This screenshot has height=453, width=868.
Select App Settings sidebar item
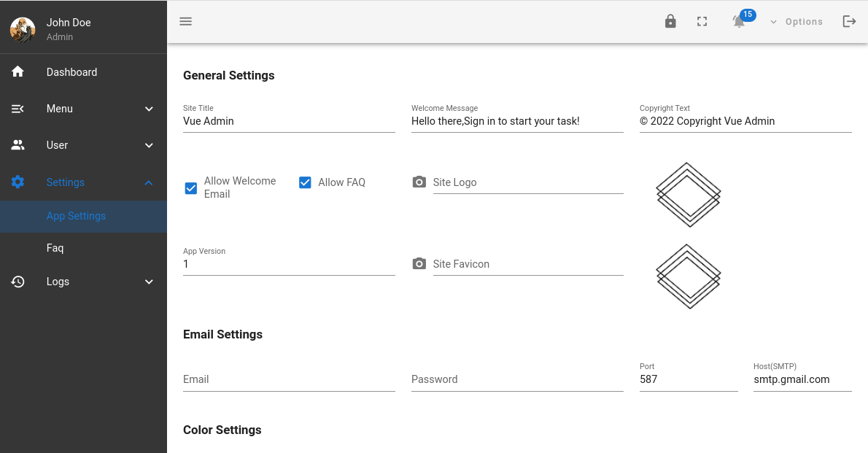[77, 216]
